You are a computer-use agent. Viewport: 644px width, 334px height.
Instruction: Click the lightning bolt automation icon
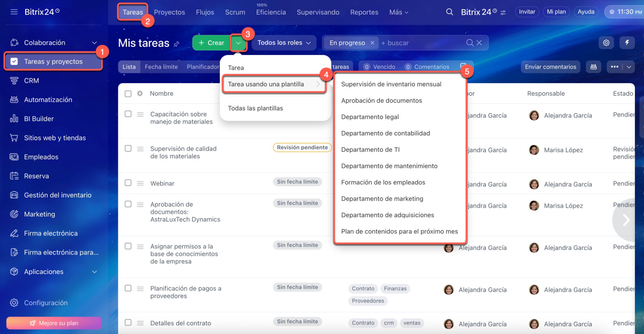click(x=627, y=43)
